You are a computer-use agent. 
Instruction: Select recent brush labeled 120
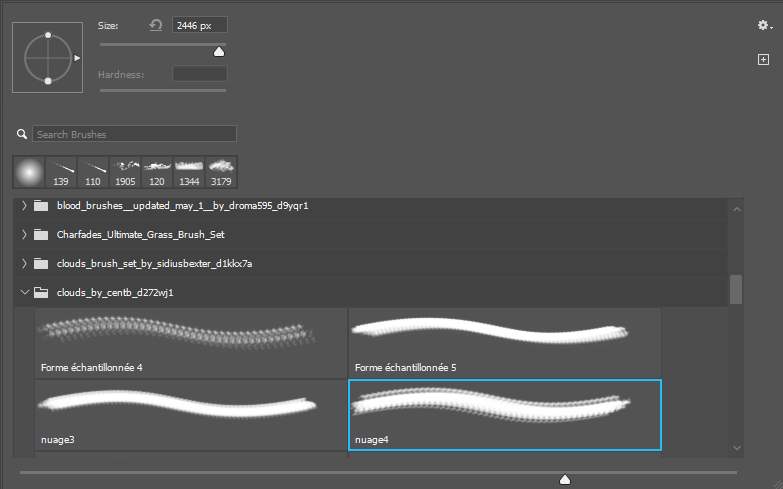157,171
